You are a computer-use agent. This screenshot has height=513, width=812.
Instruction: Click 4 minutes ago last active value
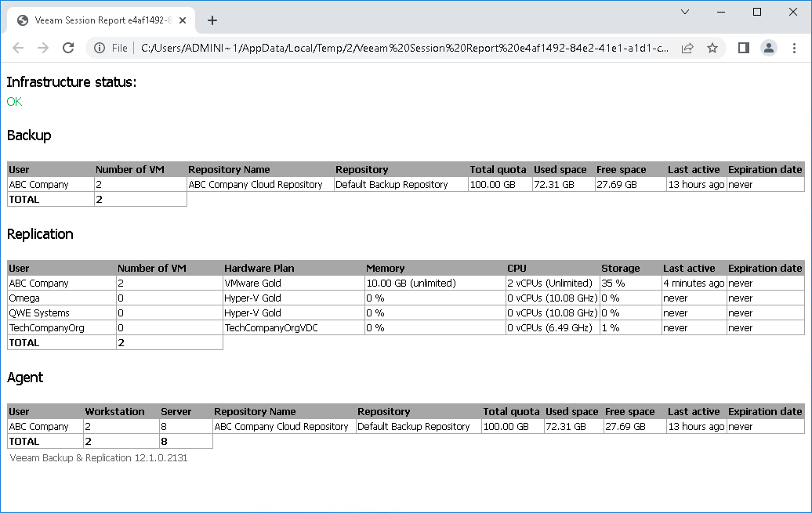pyautogui.click(x=694, y=284)
